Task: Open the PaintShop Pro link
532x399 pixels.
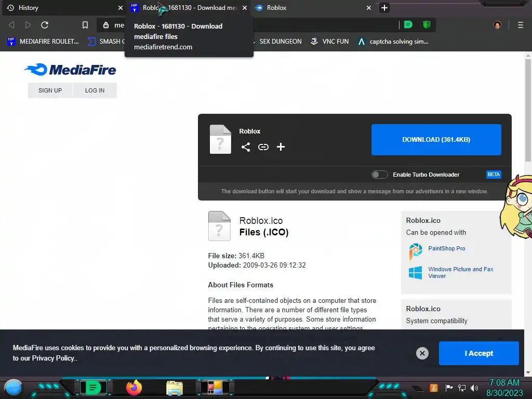Action: tap(446, 248)
